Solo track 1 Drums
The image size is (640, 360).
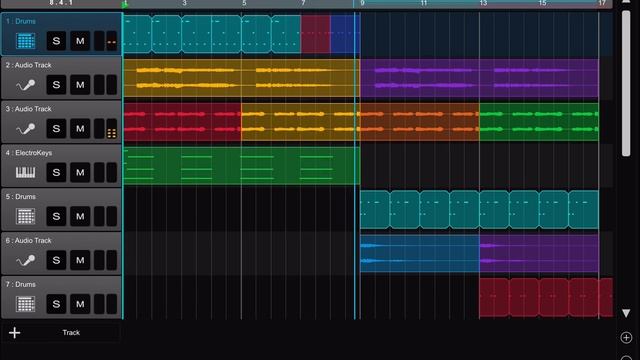[x=56, y=41]
